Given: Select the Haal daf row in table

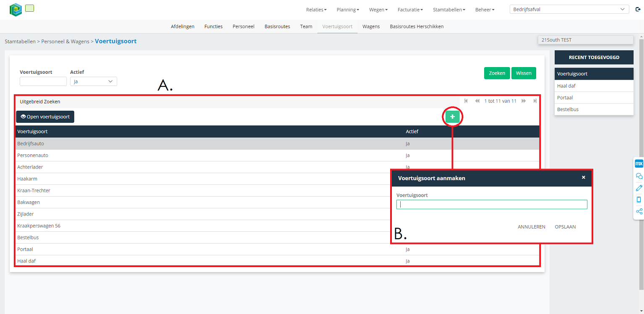Looking at the screenshot, I should 277,261.
